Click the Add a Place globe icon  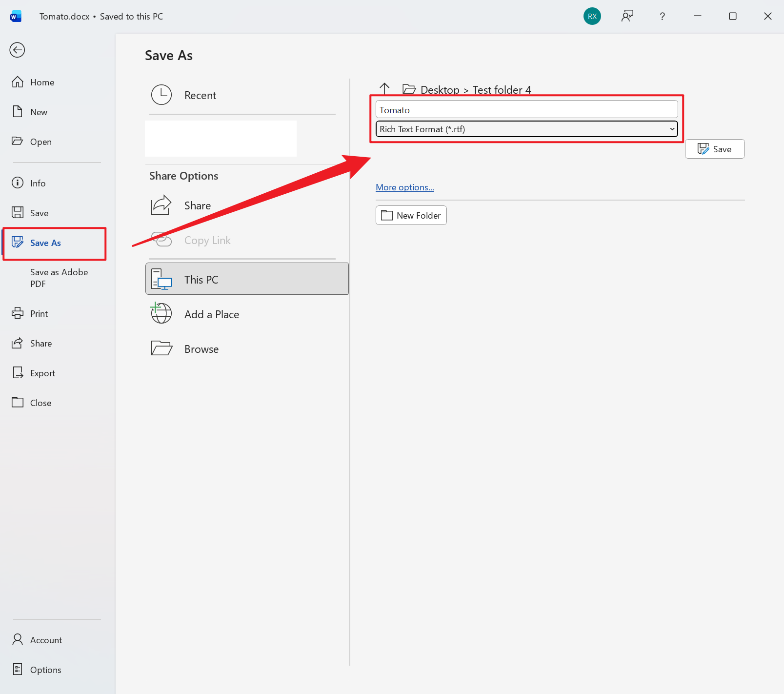coord(161,314)
